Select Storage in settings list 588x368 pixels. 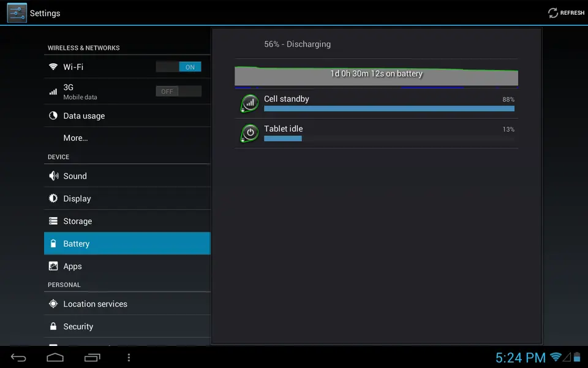pyautogui.click(x=78, y=221)
